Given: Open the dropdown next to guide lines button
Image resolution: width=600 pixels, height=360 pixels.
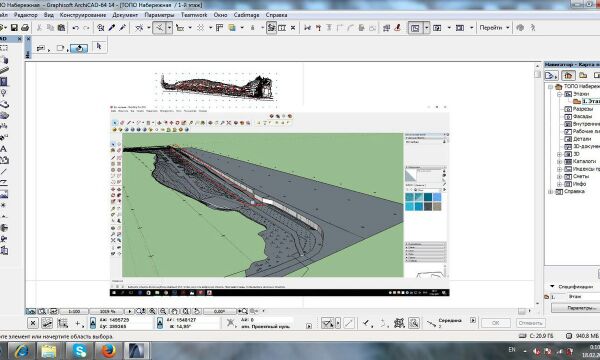Looking at the screenshot, I should point(169,28).
